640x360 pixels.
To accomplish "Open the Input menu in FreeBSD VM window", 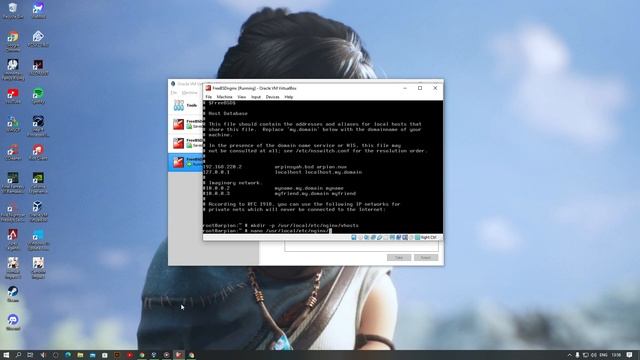I will click(256, 97).
